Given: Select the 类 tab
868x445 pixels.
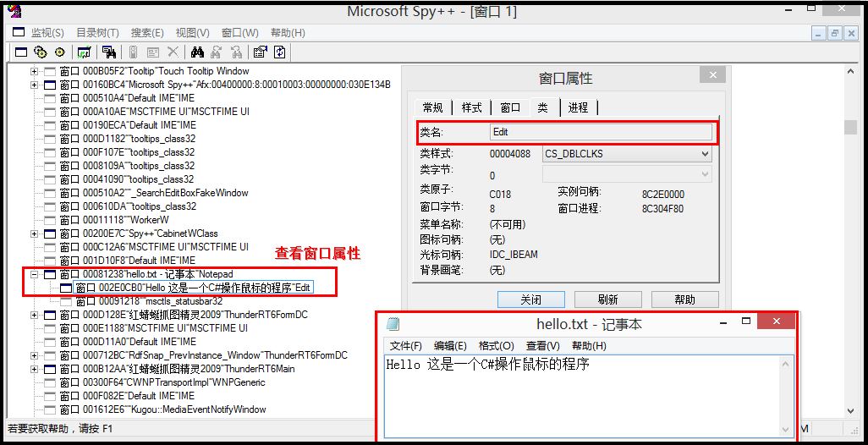Looking at the screenshot, I should [543, 107].
